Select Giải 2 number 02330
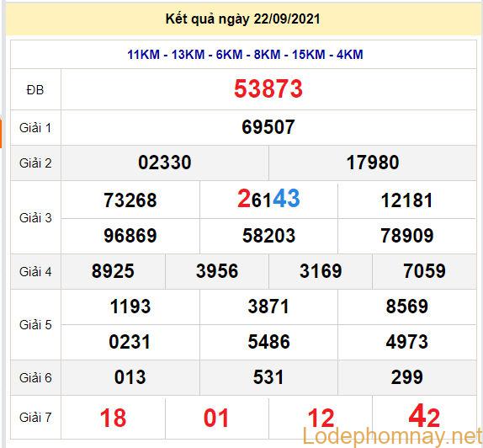The image size is (483, 448). (165, 163)
